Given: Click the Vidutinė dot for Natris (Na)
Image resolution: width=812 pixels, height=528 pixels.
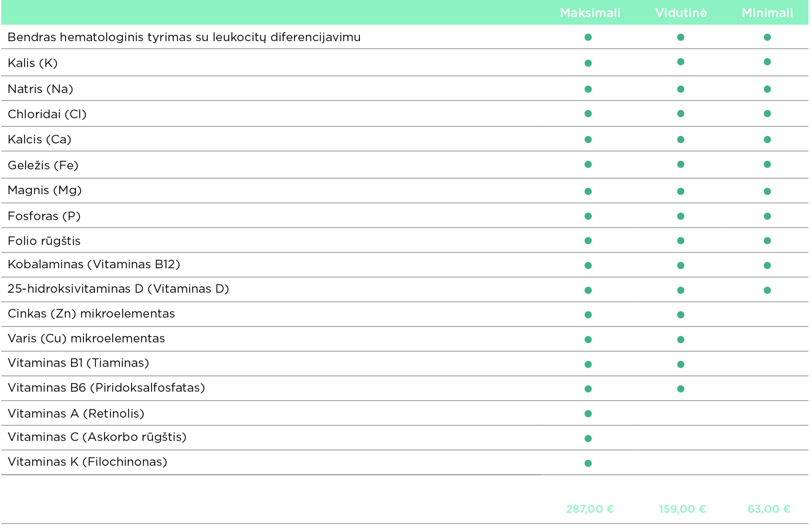Looking at the screenshot, I should [x=680, y=89].
